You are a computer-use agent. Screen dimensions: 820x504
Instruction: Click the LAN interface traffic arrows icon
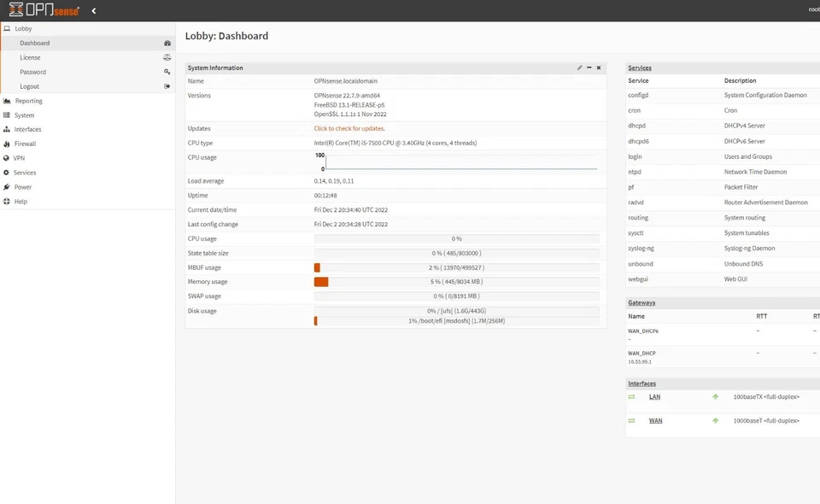632,397
